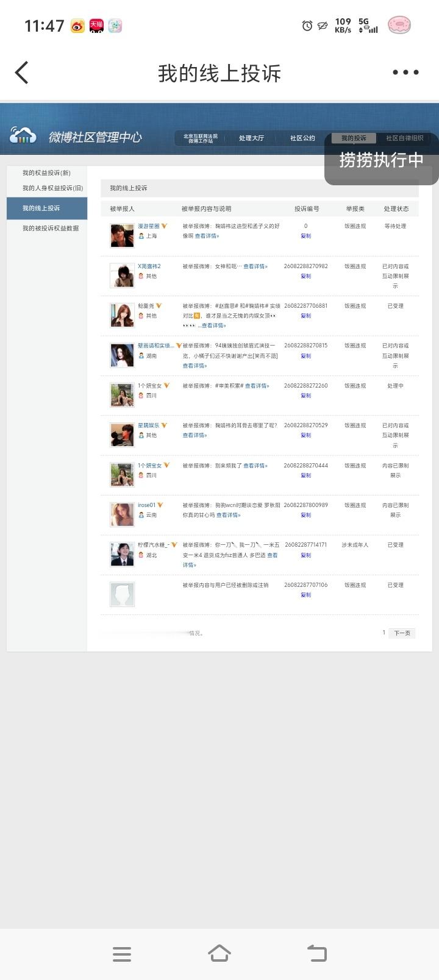Select 我的权益投诉(新) in sidebar
Screen dimensions: 439x980
point(46,173)
